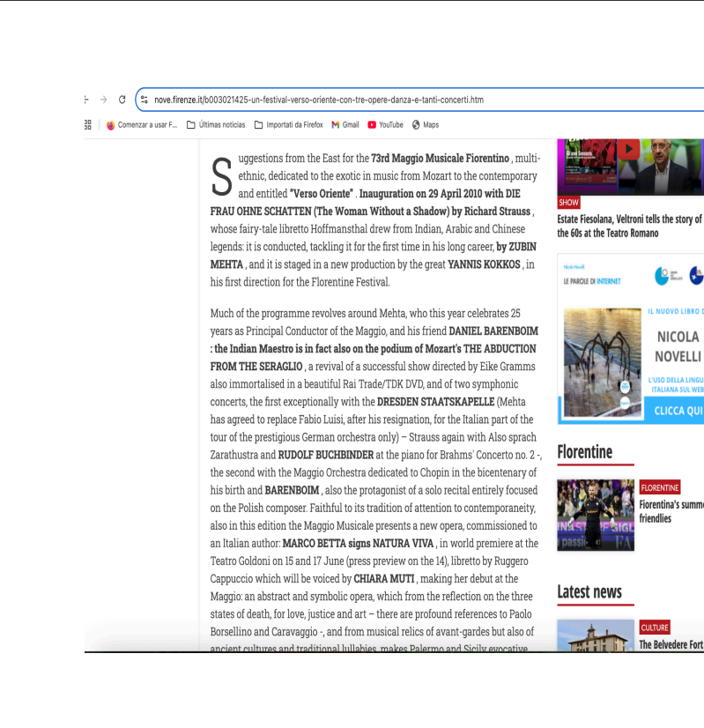Click the FLORENTINE category tag
The image size is (704, 728).
(x=659, y=487)
